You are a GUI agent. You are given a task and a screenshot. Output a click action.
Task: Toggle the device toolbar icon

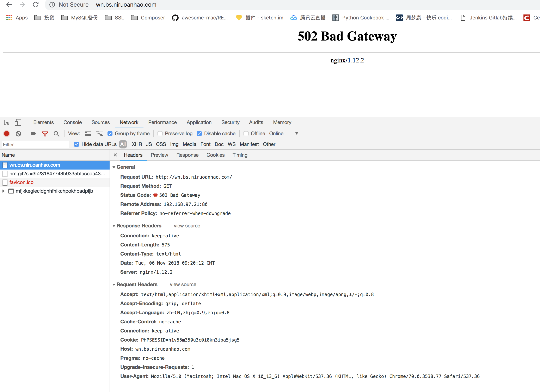pos(18,122)
